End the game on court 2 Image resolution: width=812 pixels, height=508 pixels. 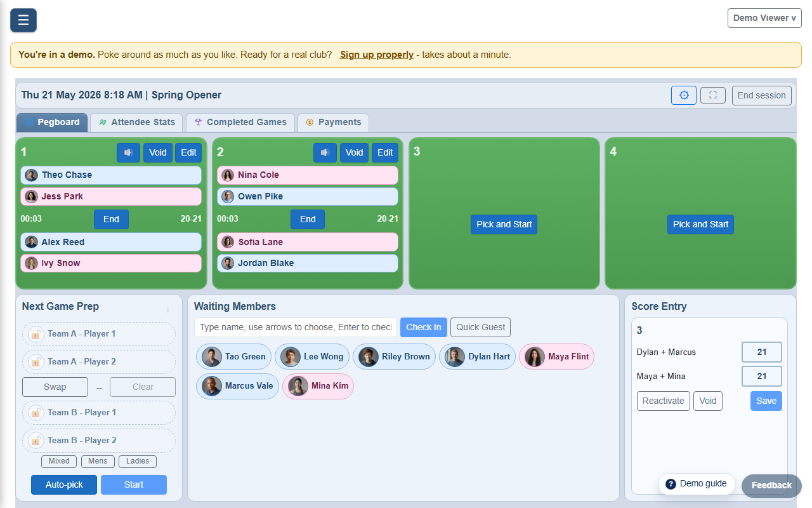[308, 219]
